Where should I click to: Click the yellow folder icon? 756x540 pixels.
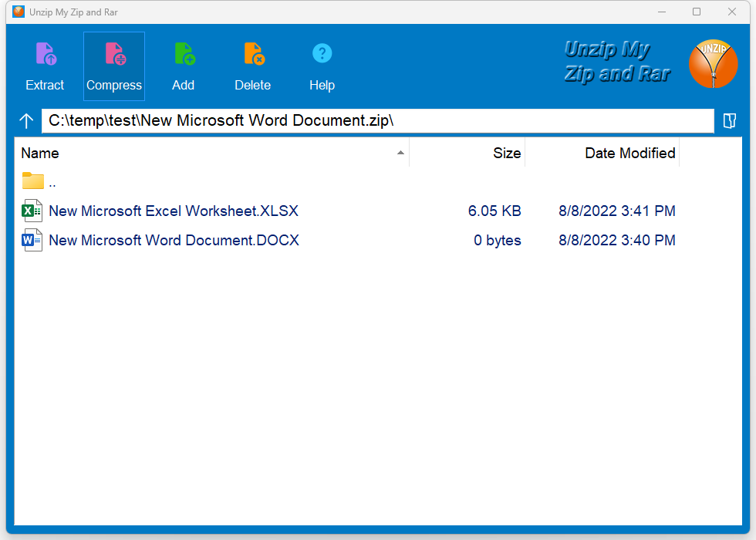(x=32, y=181)
